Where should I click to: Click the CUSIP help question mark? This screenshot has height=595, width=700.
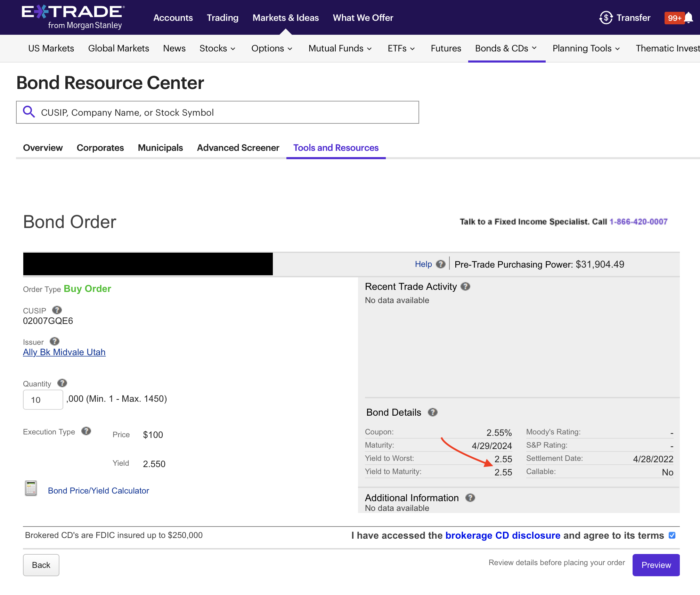pyautogui.click(x=57, y=310)
